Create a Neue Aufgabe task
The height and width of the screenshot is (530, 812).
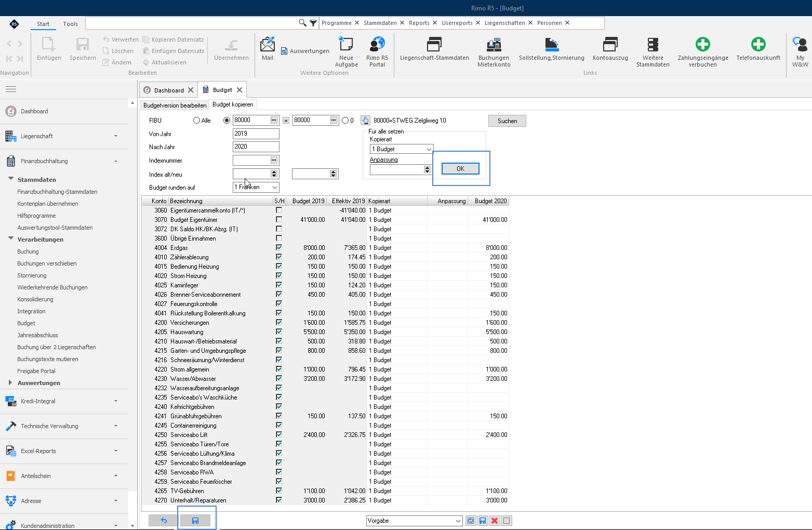tap(346, 52)
